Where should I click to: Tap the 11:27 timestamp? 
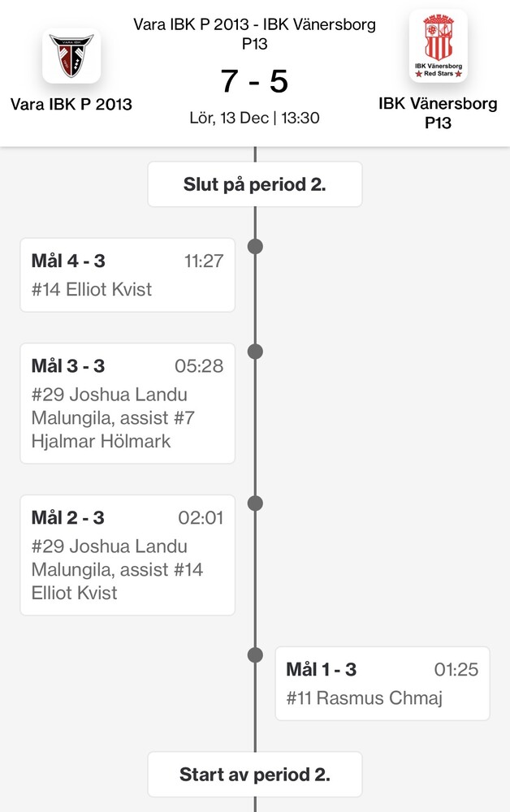[x=204, y=261]
